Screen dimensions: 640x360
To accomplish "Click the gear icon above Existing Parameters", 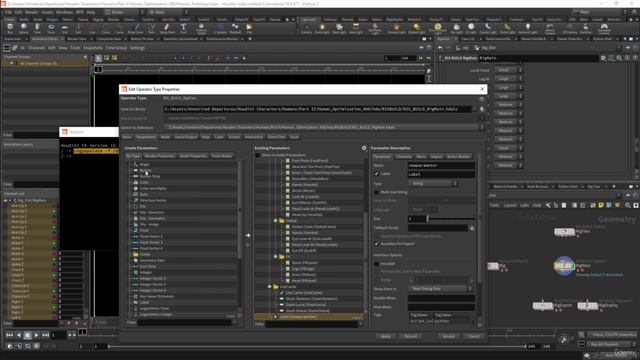I will click(x=364, y=148).
